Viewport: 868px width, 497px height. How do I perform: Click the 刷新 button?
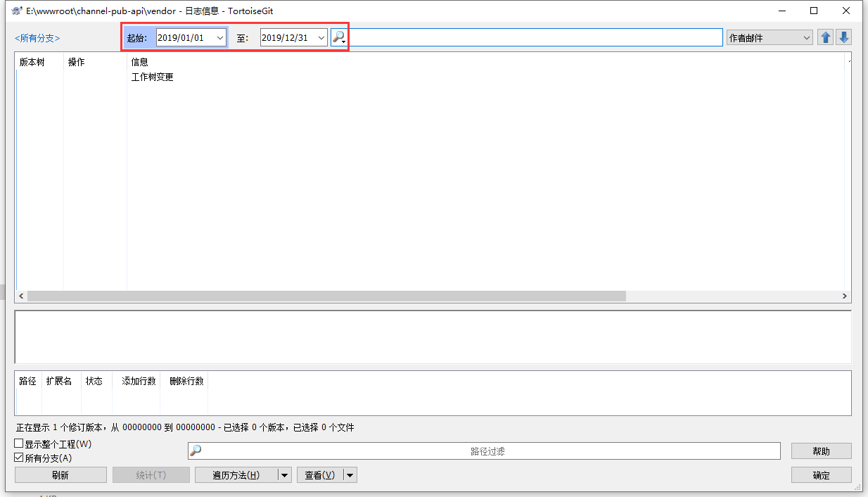point(60,475)
